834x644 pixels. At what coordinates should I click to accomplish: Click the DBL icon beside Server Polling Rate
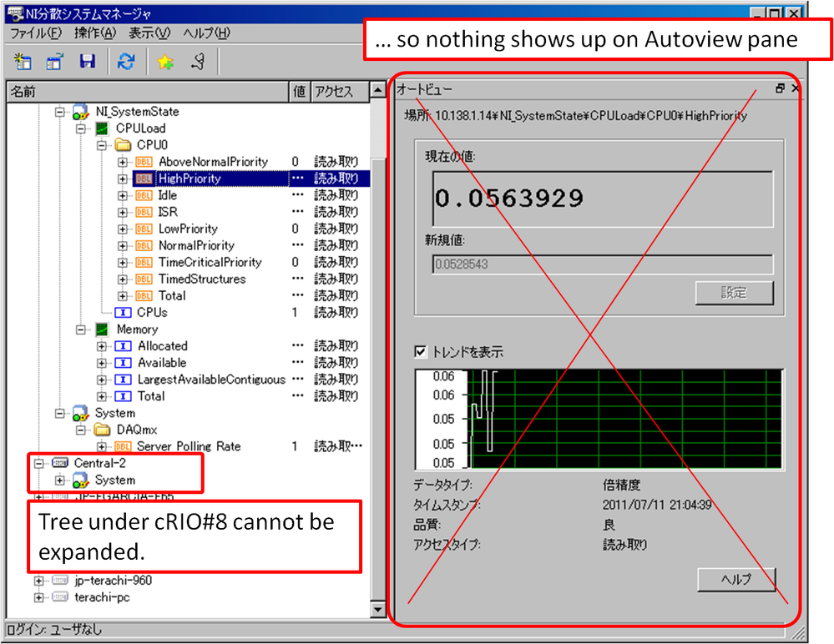(123, 446)
